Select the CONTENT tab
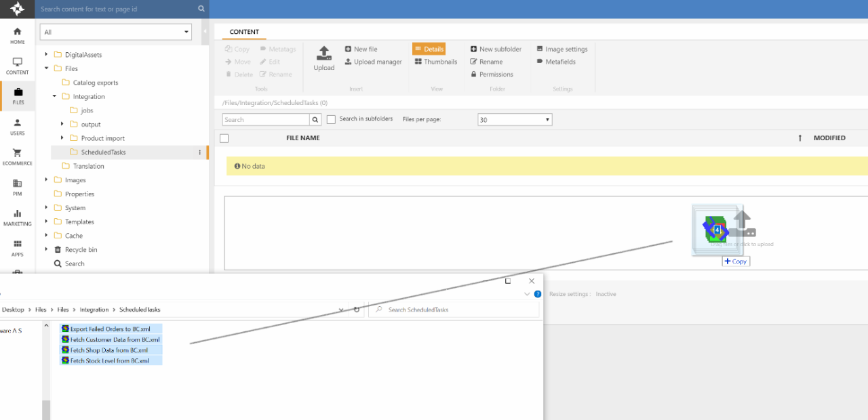The height and width of the screenshot is (420, 868). 244,32
